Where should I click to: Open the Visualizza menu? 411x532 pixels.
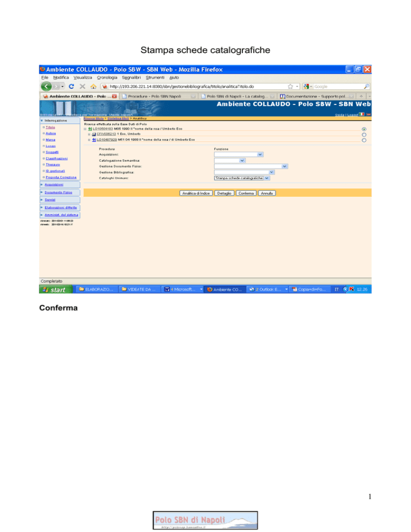tap(83, 78)
